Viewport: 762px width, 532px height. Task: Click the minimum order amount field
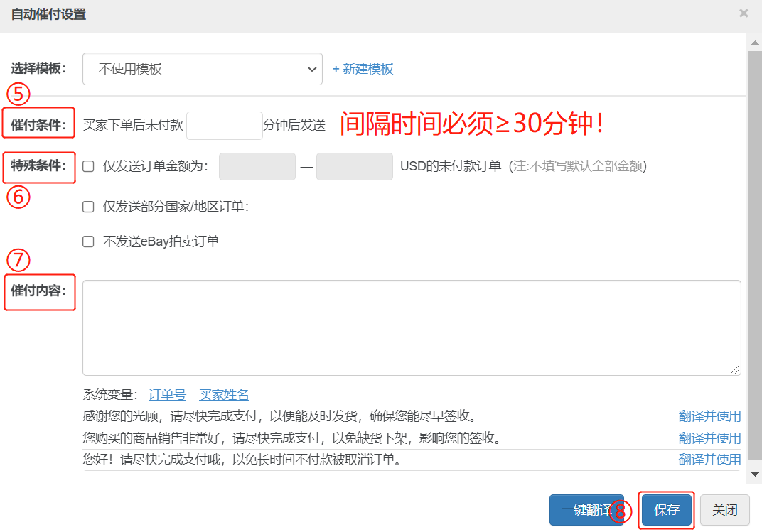coord(257,166)
